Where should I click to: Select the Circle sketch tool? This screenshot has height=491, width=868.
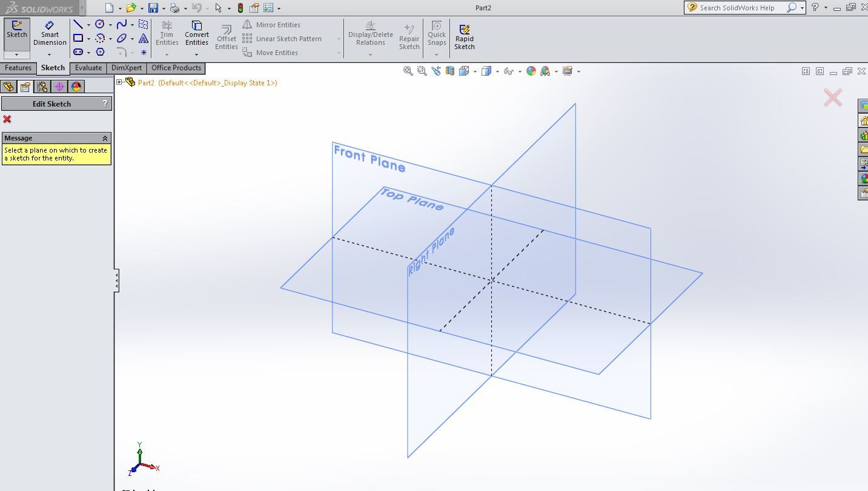99,24
